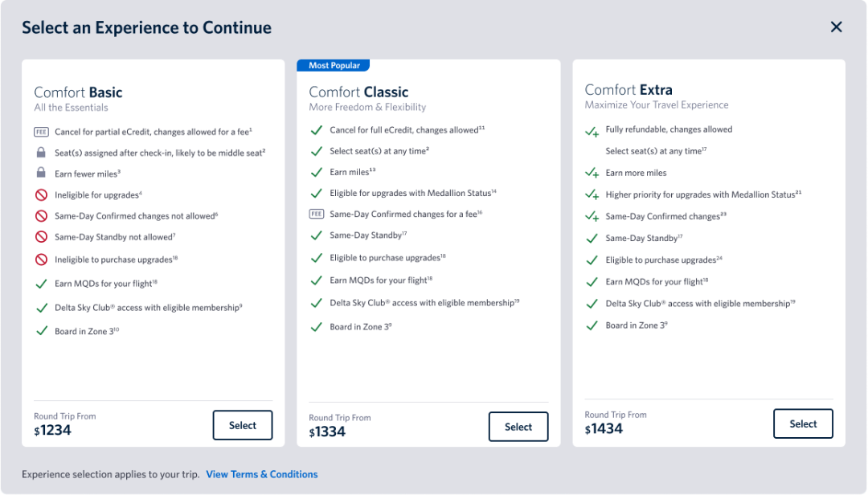Click the check-plus beside Higher priority for upgrades
868x495 pixels.
[592, 194]
